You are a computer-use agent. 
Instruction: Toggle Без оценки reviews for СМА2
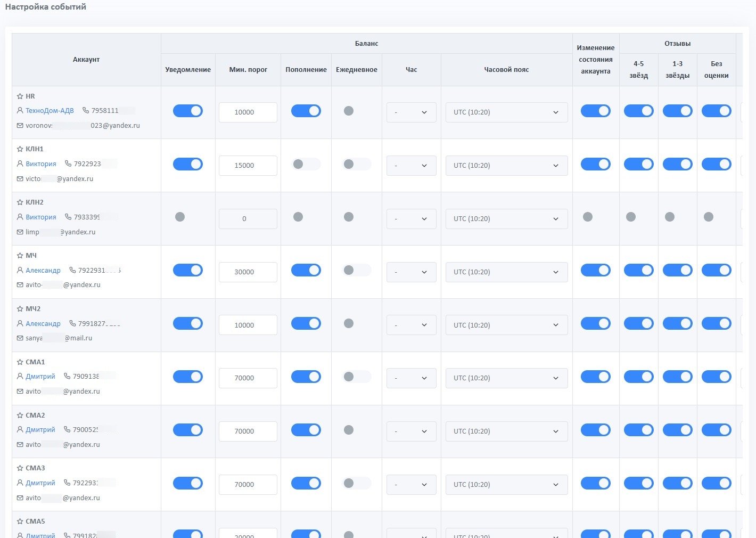(x=717, y=430)
